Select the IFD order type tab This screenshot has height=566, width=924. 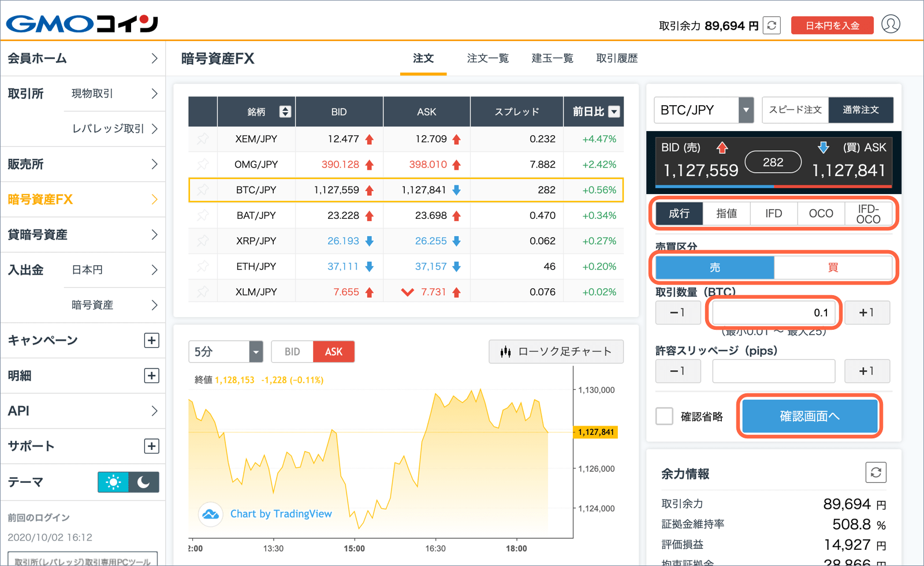pos(774,214)
